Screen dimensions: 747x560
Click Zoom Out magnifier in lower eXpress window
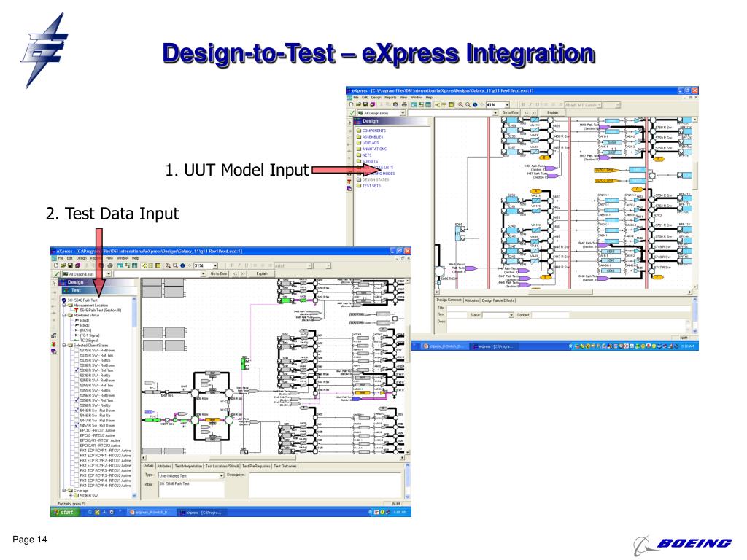pos(175,265)
